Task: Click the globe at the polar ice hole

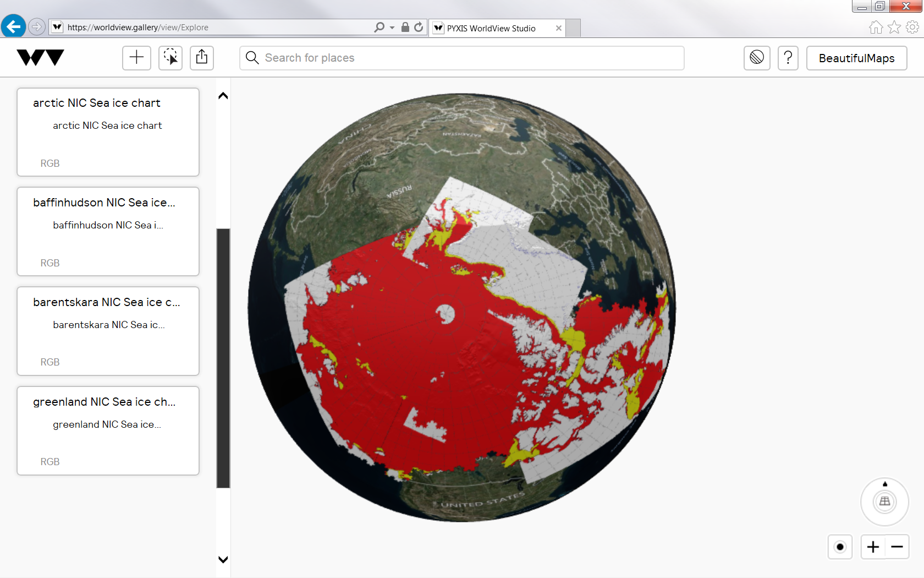Action: click(x=446, y=314)
